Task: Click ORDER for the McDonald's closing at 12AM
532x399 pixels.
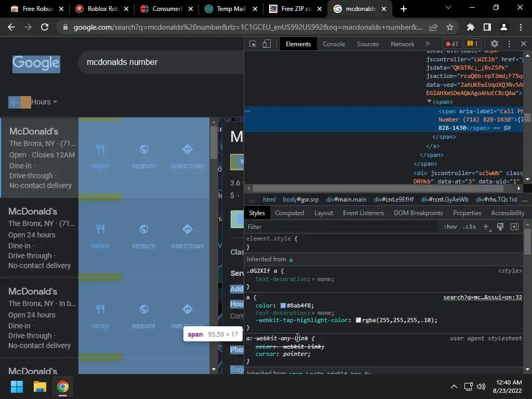Action: (x=100, y=156)
